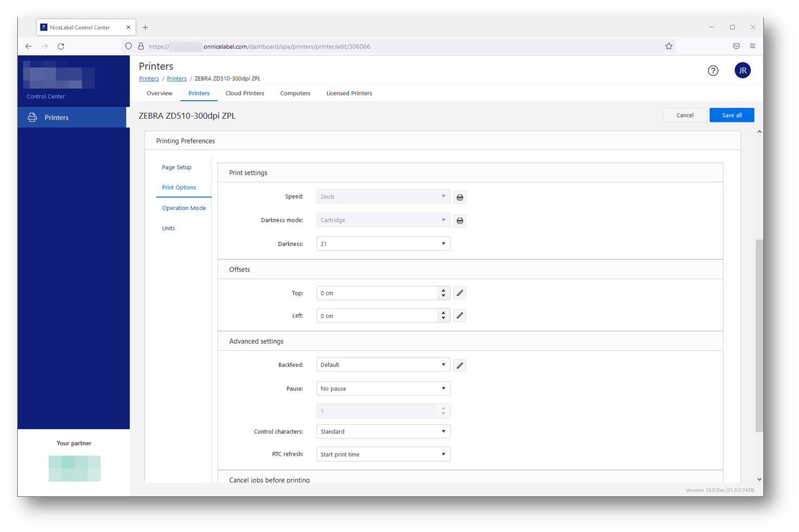Image resolution: width=799 pixels, height=532 pixels.
Task: Open the Page Setup section
Action: coord(176,167)
